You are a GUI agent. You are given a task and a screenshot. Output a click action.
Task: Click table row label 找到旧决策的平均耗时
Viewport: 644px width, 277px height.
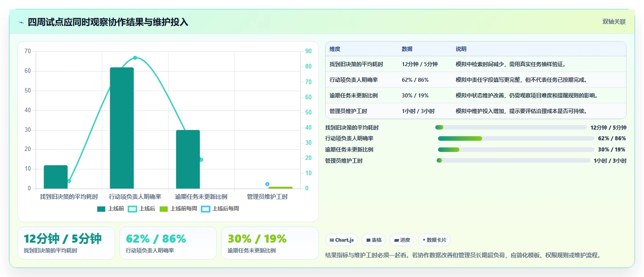356,64
